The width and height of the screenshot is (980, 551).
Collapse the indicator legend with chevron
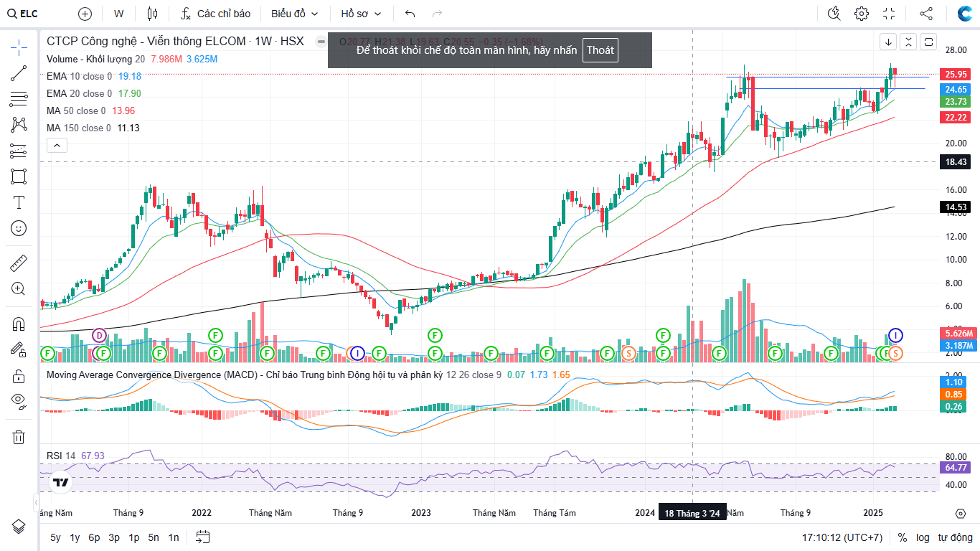[57, 146]
